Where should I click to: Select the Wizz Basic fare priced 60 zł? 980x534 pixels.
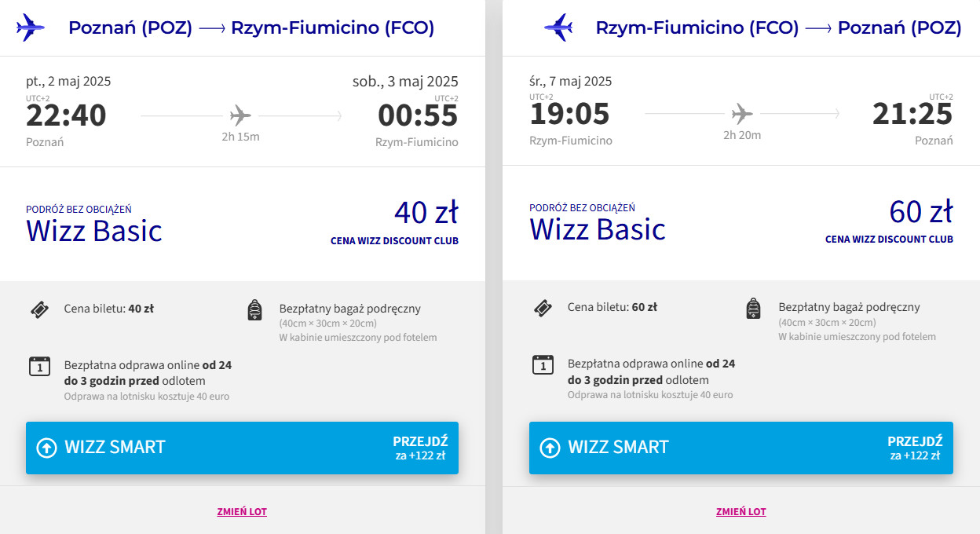tap(598, 229)
